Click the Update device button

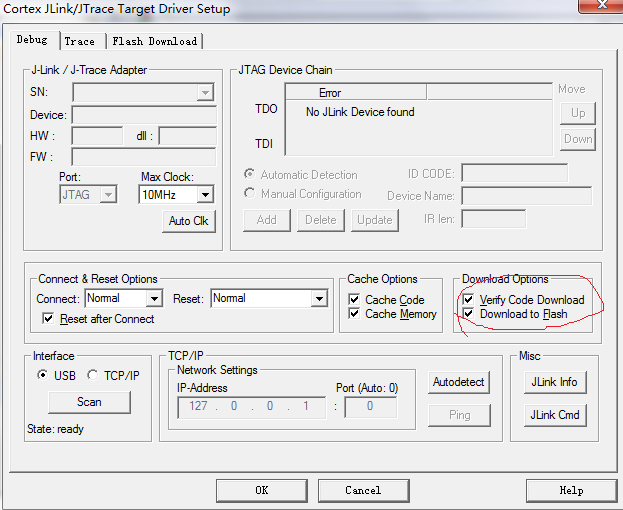pyautogui.click(x=375, y=220)
